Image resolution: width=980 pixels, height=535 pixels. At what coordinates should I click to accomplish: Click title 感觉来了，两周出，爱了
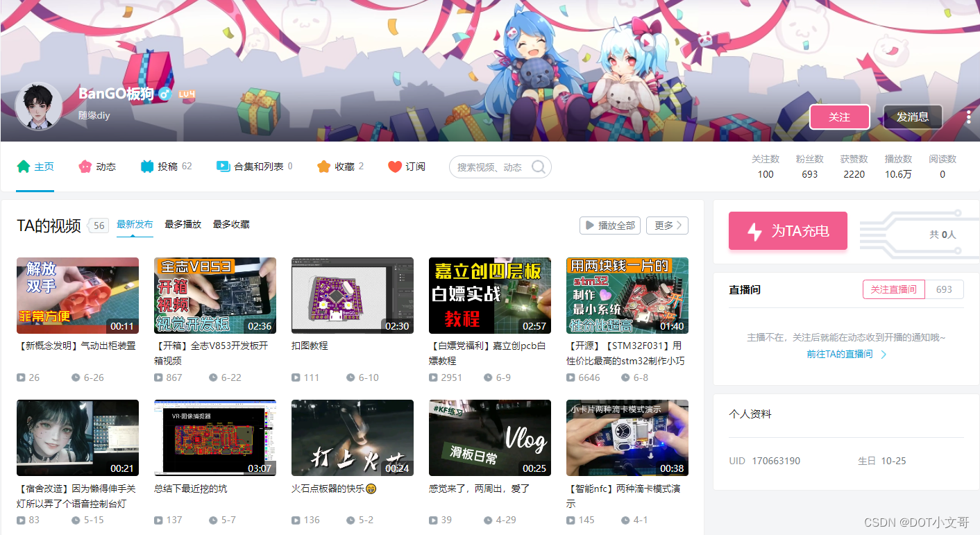[480, 489]
